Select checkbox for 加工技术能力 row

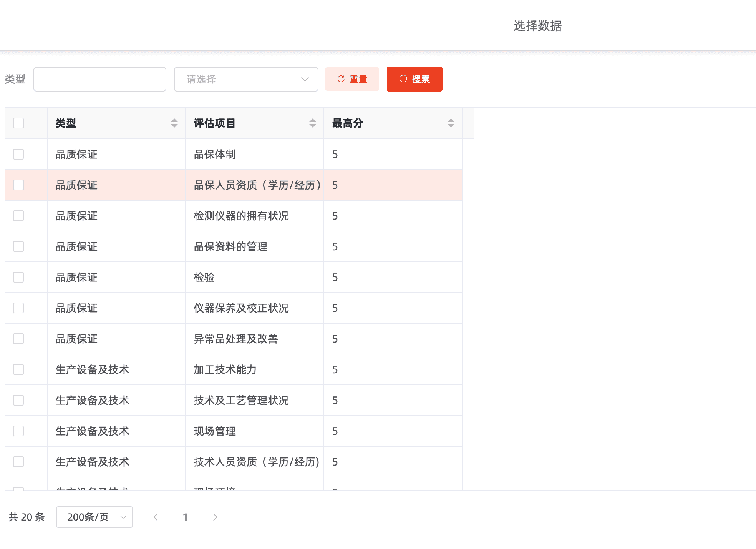coord(18,369)
